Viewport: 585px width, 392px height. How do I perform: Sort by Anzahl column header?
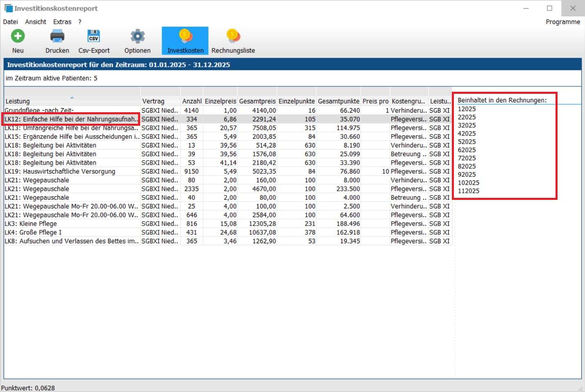[192, 101]
